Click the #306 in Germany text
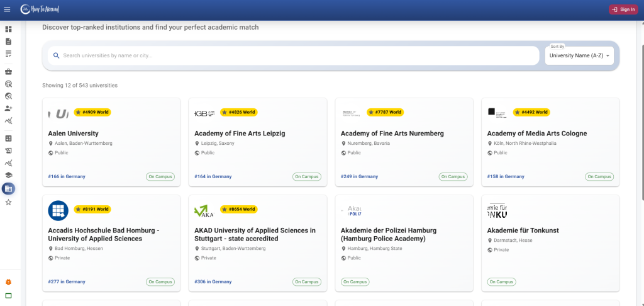Viewport: 644px width, 306px height. pos(213,281)
